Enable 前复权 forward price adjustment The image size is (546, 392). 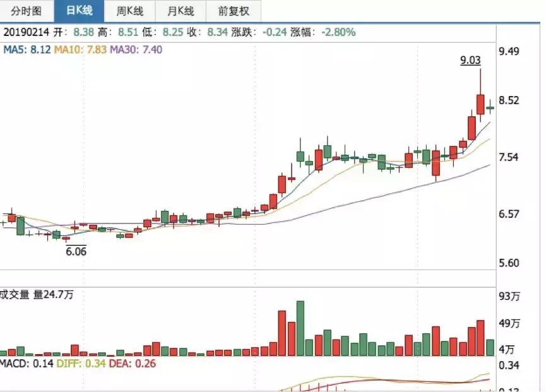tap(234, 11)
